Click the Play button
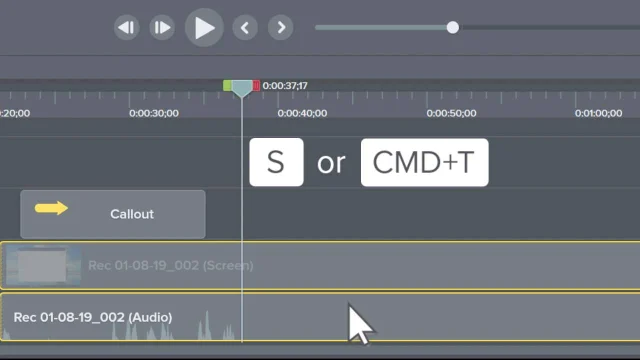 pos(204,28)
